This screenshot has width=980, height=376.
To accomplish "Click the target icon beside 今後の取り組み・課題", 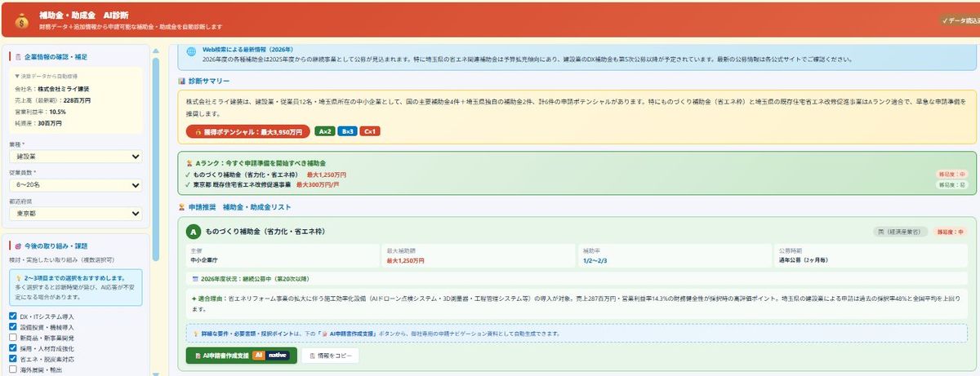I will coord(19,245).
